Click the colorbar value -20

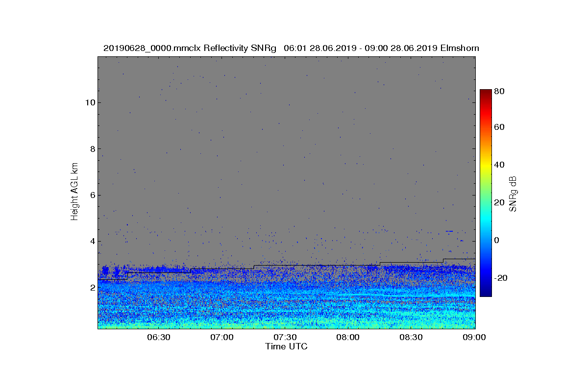[501, 278]
